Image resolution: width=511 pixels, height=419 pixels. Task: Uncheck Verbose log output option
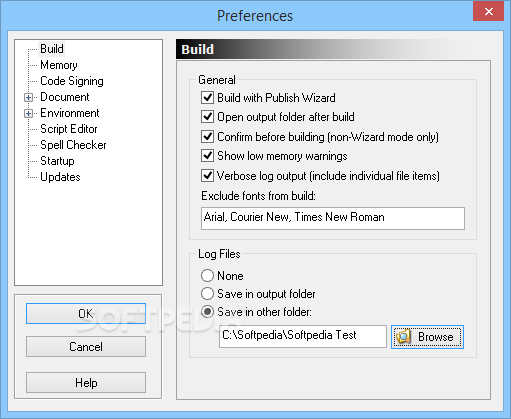pos(207,176)
